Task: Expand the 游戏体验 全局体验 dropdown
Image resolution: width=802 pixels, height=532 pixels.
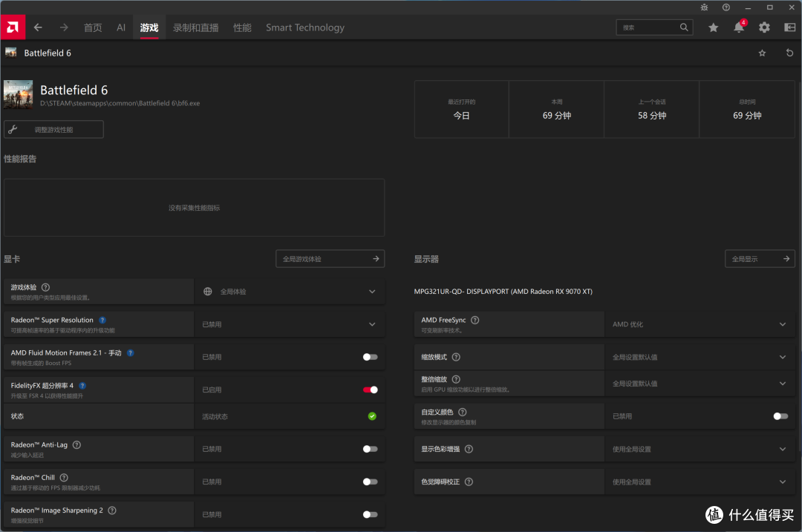Action: click(x=290, y=292)
